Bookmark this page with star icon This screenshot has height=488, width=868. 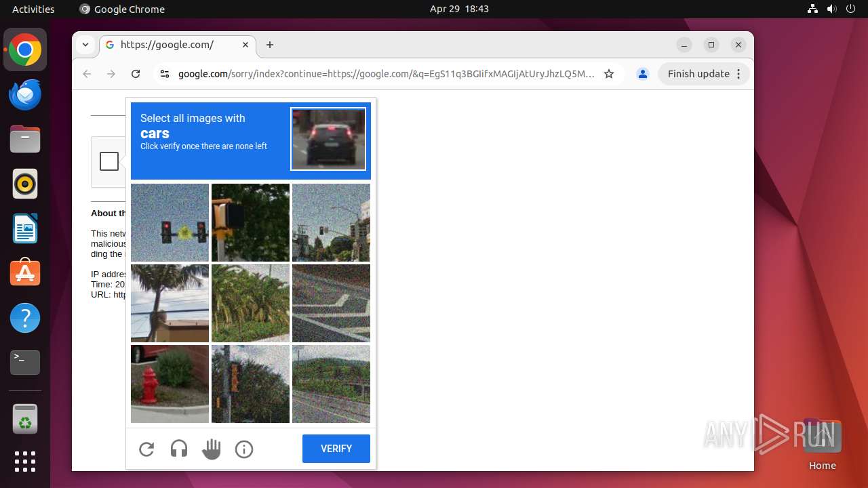(609, 74)
